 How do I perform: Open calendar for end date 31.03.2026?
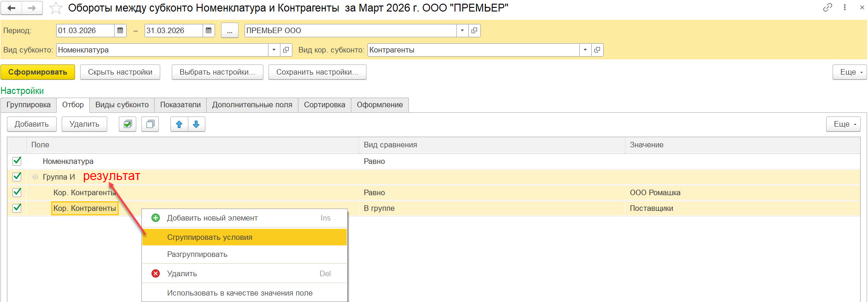209,30
